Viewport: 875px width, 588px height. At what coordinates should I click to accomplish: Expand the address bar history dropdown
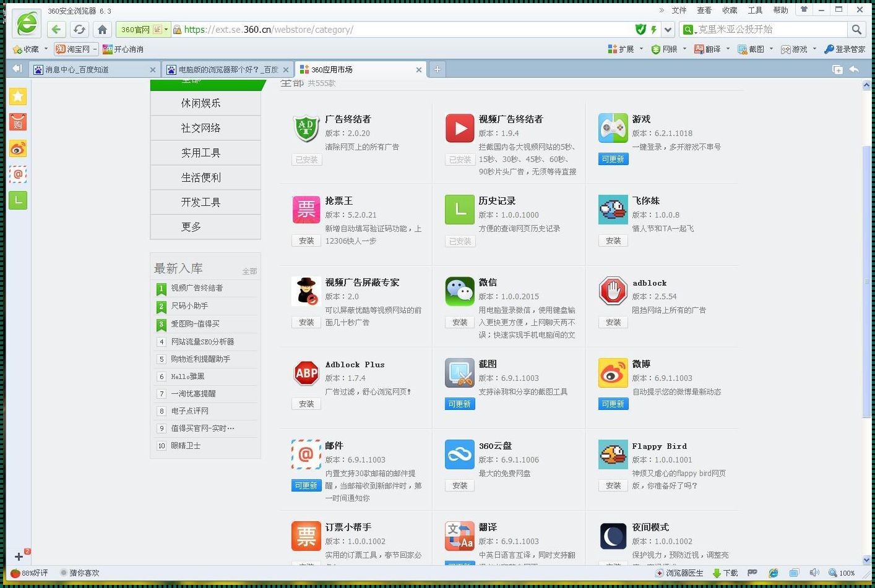pyautogui.click(x=668, y=30)
